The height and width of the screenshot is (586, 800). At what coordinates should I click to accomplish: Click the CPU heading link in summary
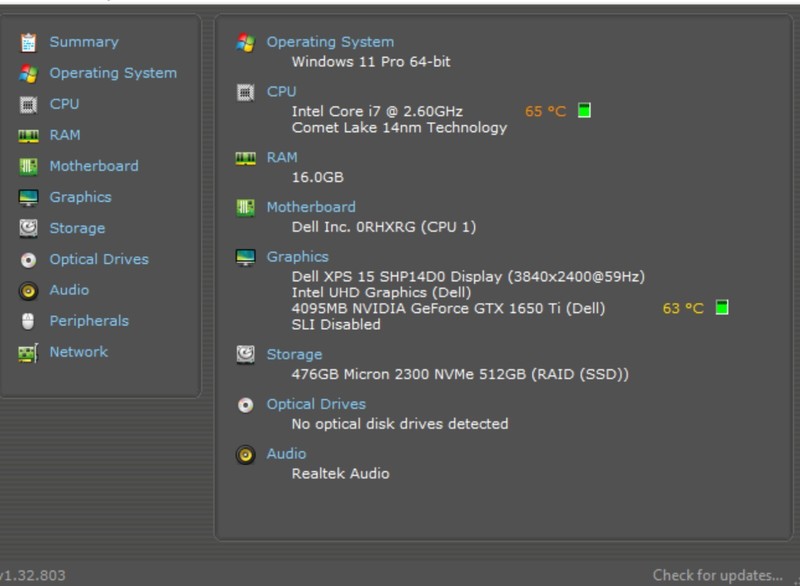tap(281, 92)
